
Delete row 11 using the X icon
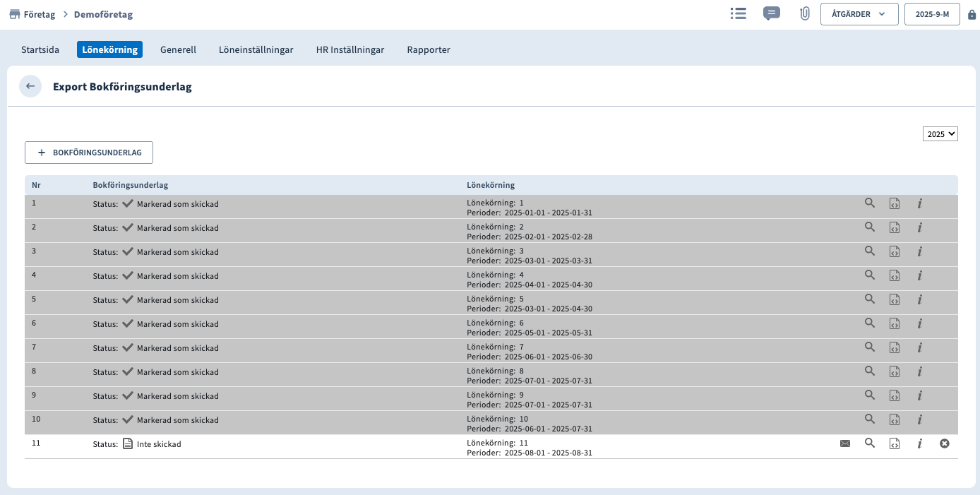click(945, 443)
